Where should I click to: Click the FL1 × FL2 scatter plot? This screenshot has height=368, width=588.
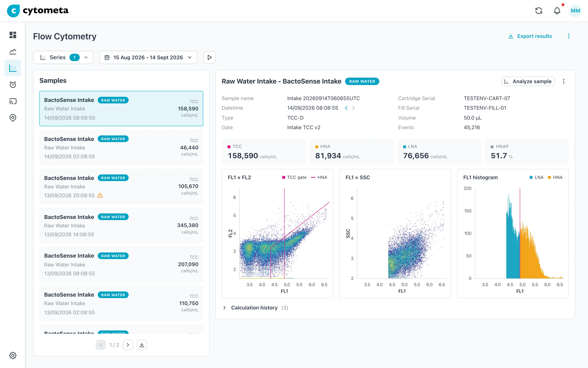(284, 233)
